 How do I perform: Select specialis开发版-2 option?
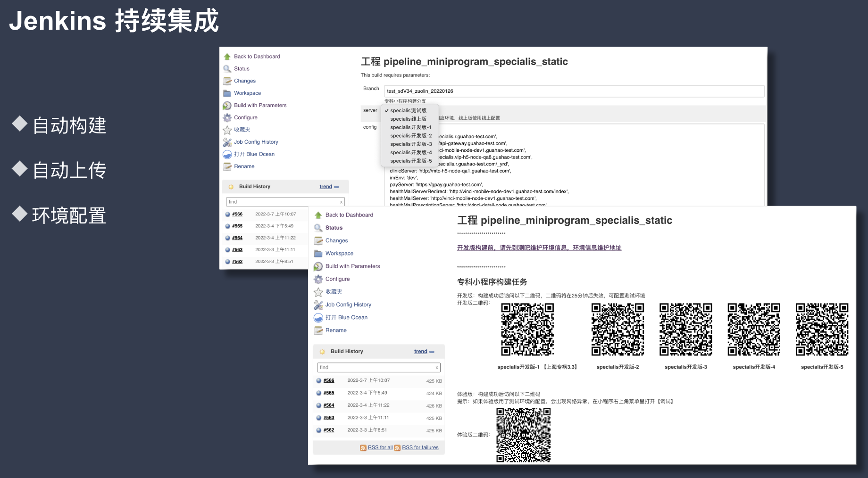[410, 136]
